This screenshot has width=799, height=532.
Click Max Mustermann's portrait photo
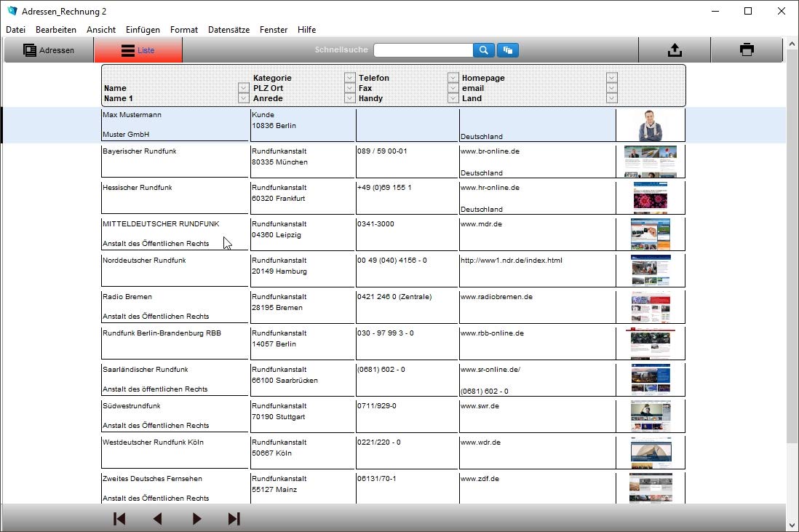pyautogui.click(x=651, y=125)
